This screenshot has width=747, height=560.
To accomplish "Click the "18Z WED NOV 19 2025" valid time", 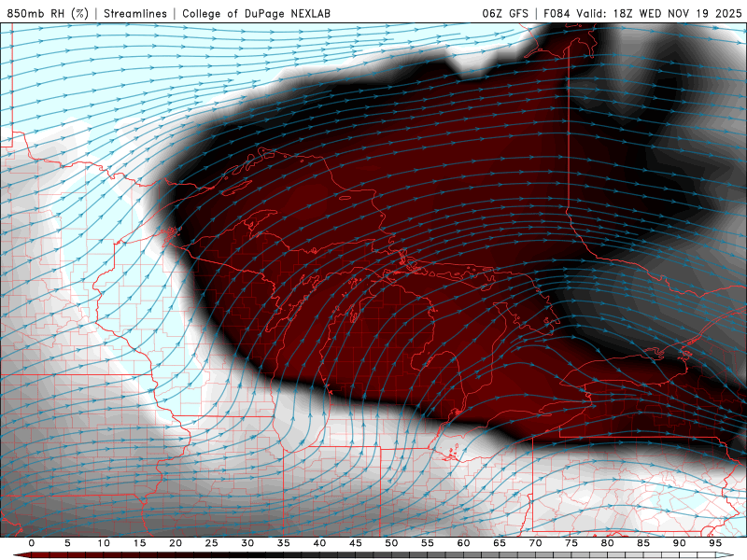I will (677, 14).
